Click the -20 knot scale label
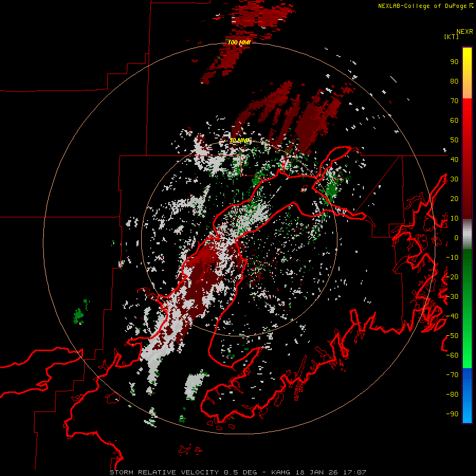The width and height of the screenshot is (476, 476). click(x=452, y=277)
